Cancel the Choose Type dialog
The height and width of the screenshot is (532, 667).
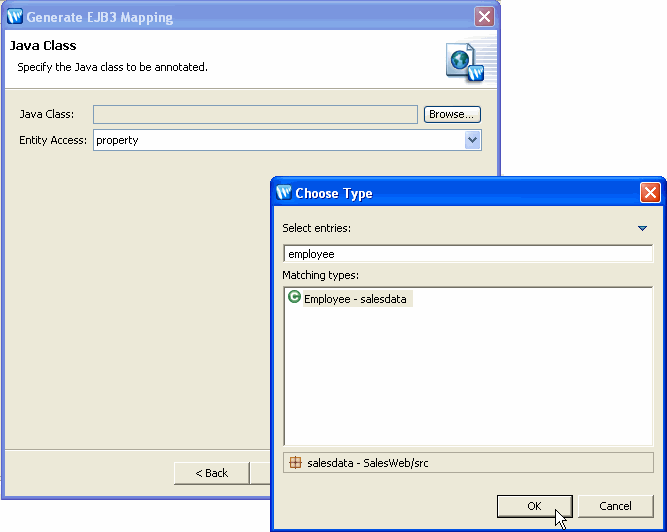click(615, 506)
